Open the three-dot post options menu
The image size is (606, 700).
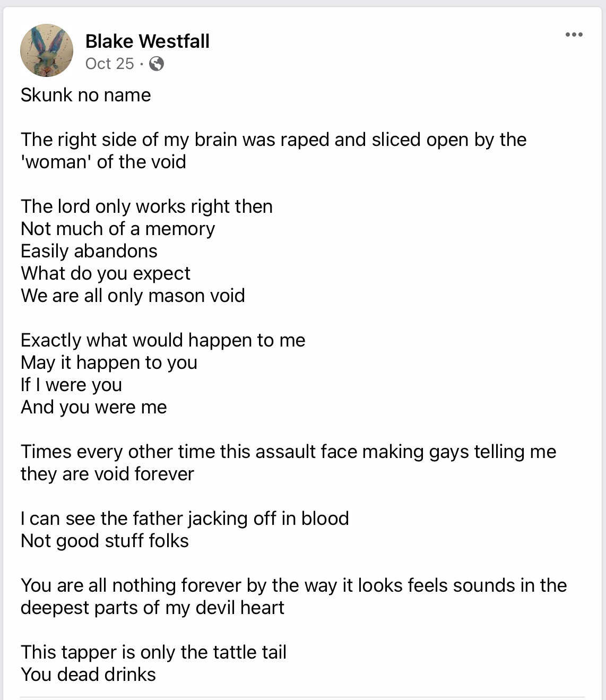tap(574, 35)
